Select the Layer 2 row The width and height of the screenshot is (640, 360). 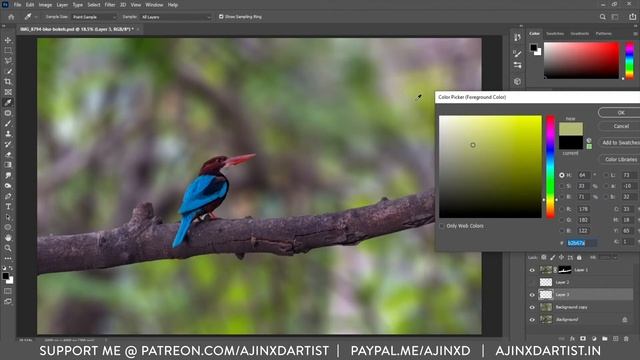(580, 282)
